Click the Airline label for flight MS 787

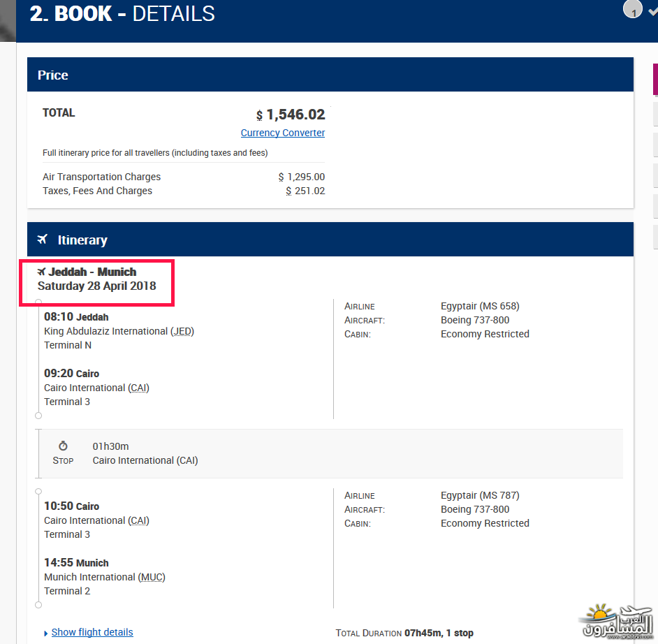click(360, 495)
